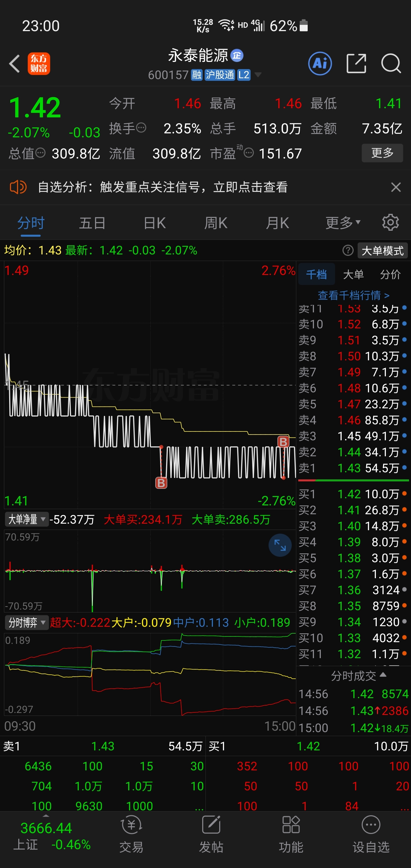
Task: Tap 6436 sell queue order
Action: click(38, 766)
